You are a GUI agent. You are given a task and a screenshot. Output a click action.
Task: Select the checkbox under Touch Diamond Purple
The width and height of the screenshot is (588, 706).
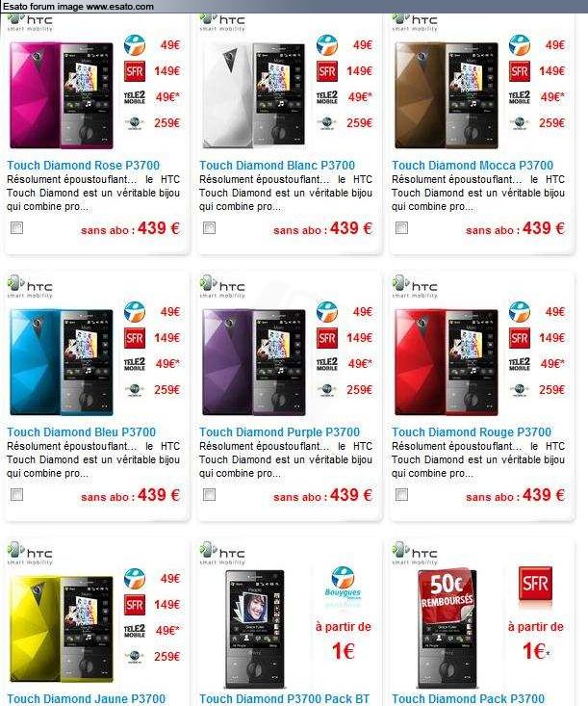[x=209, y=495]
